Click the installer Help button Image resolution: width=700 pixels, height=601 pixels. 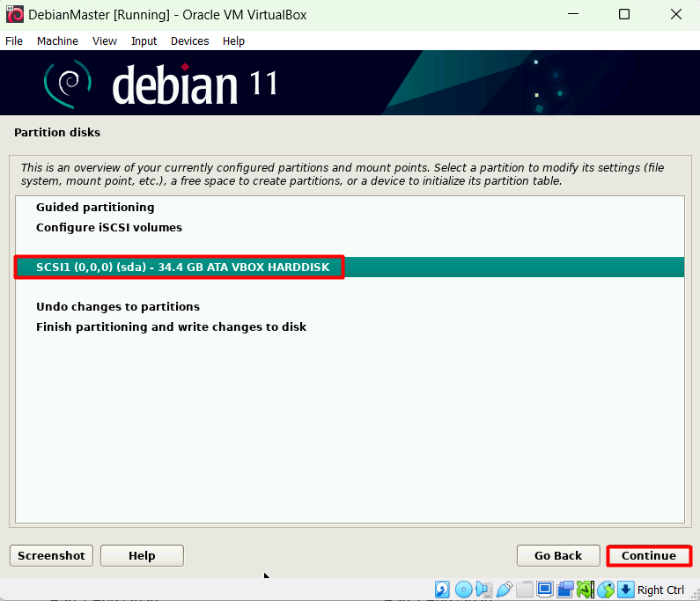(142, 555)
